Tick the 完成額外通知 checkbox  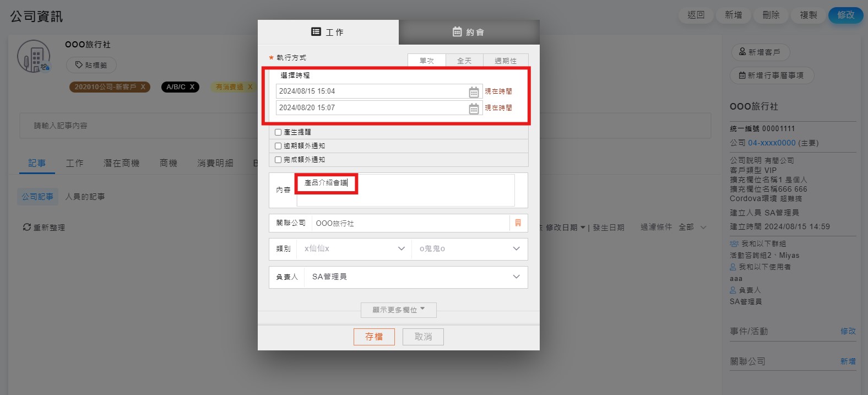278,160
